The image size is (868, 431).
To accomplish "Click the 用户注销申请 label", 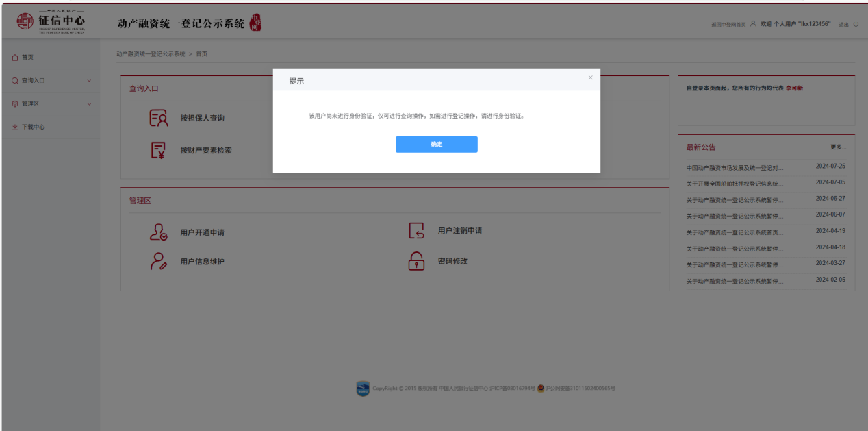I will pyautogui.click(x=460, y=230).
